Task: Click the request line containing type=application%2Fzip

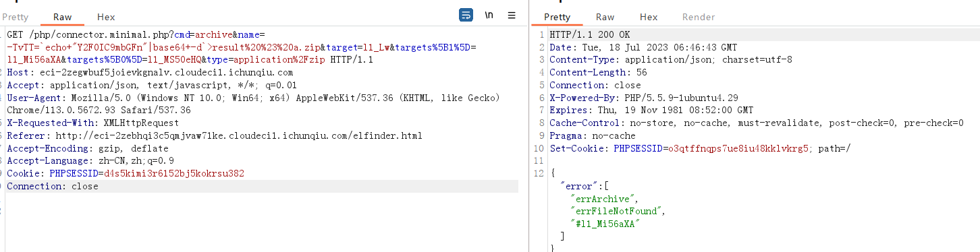Action: [190, 60]
